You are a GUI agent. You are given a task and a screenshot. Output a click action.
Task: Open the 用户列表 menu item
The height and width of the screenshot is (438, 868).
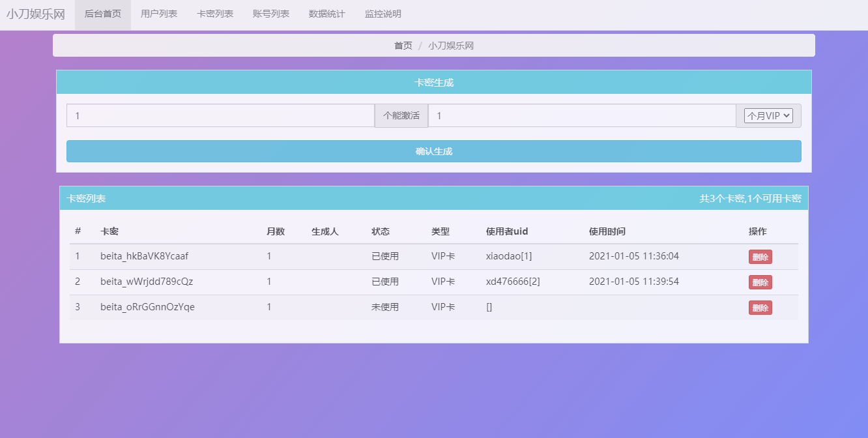(159, 14)
